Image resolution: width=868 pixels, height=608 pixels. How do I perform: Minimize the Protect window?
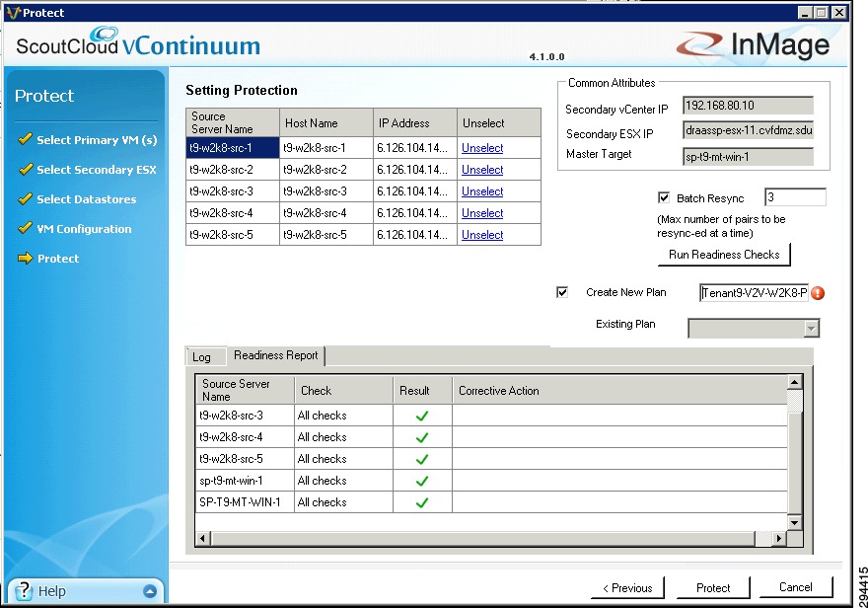pos(806,12)
